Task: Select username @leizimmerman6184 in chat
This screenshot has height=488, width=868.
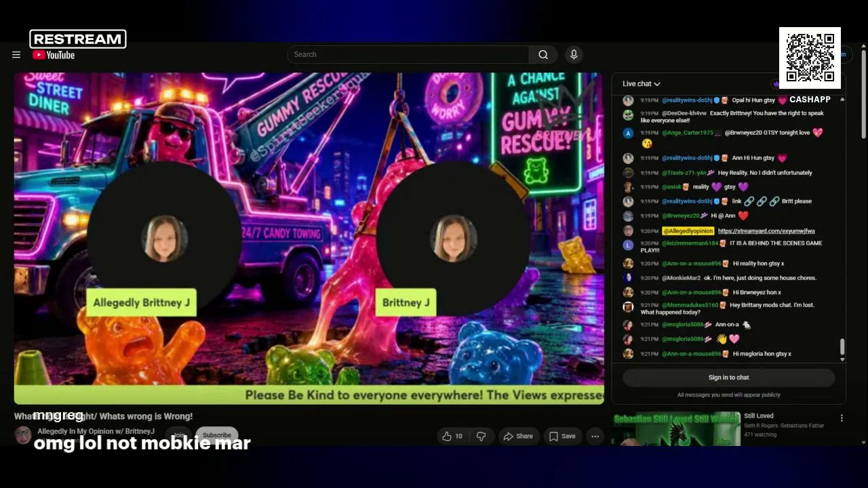Action: pos(690,243)
